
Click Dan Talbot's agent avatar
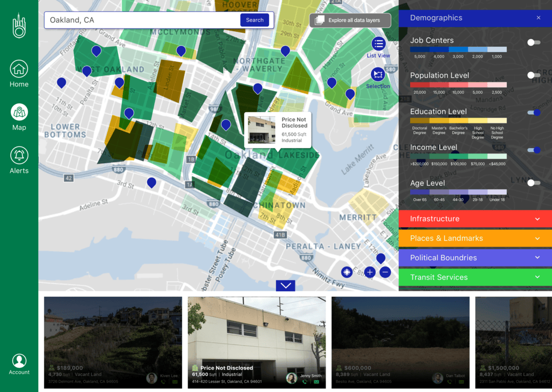tap(438, 378)
